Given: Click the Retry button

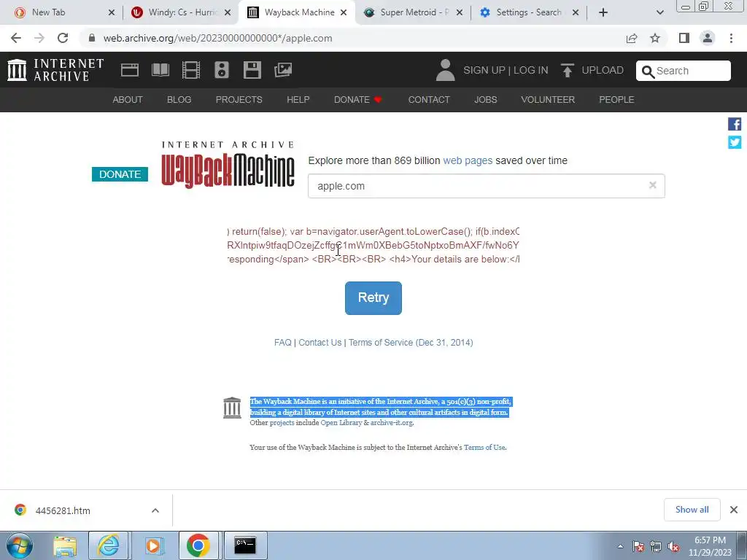Looking at the screenshot, I should [373, 298].
